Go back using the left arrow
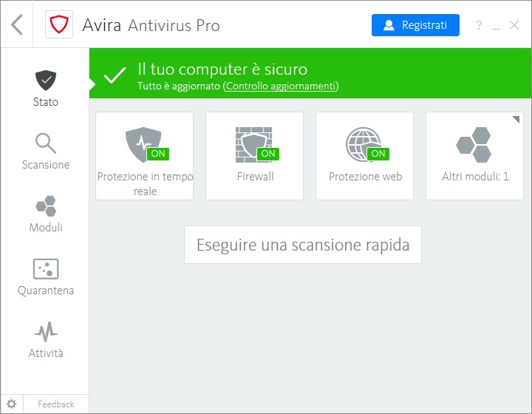The height and width of the screenshot is (414, 532). coord(17,25)
